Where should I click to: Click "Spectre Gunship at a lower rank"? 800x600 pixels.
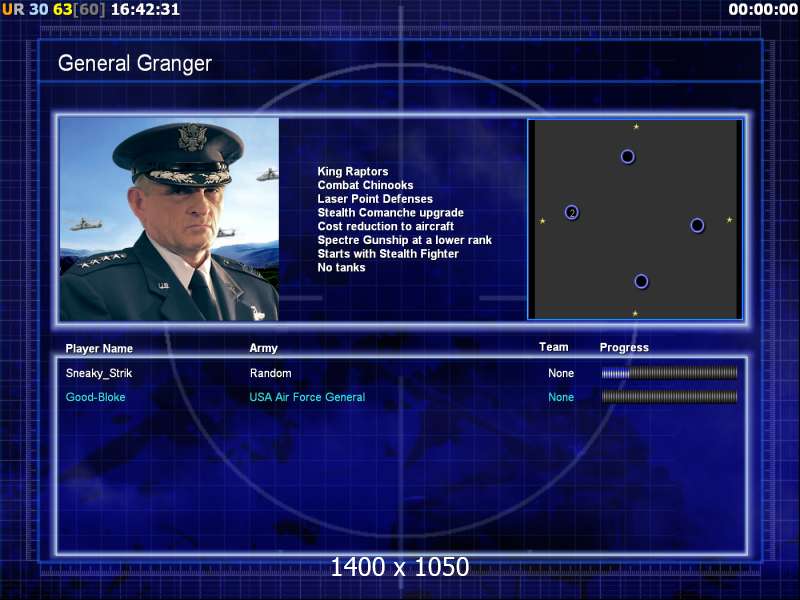pyautogui.click(x=405, y=240)
